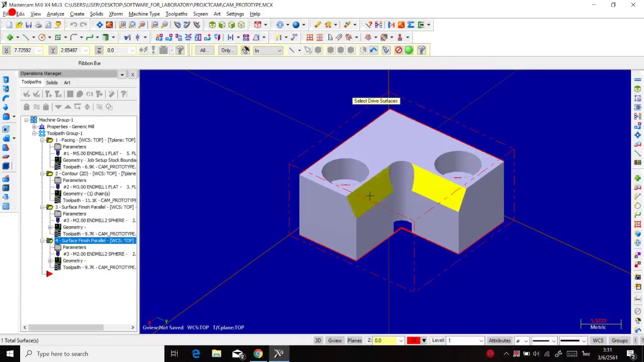The image size is (644, 362).
Task: Collapse the Machine Group-1 tree node
Action: pyautogui.click(x=26, y=120)
